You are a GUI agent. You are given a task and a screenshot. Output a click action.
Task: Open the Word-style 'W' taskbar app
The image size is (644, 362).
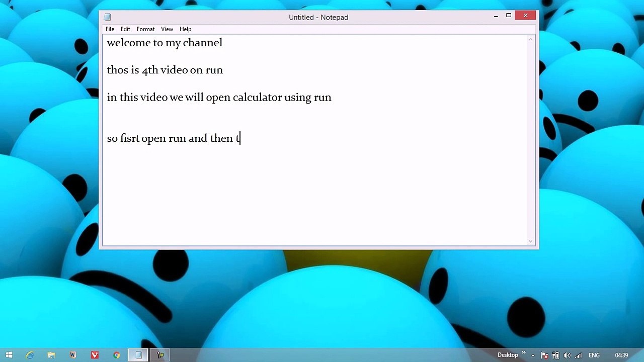73,355
